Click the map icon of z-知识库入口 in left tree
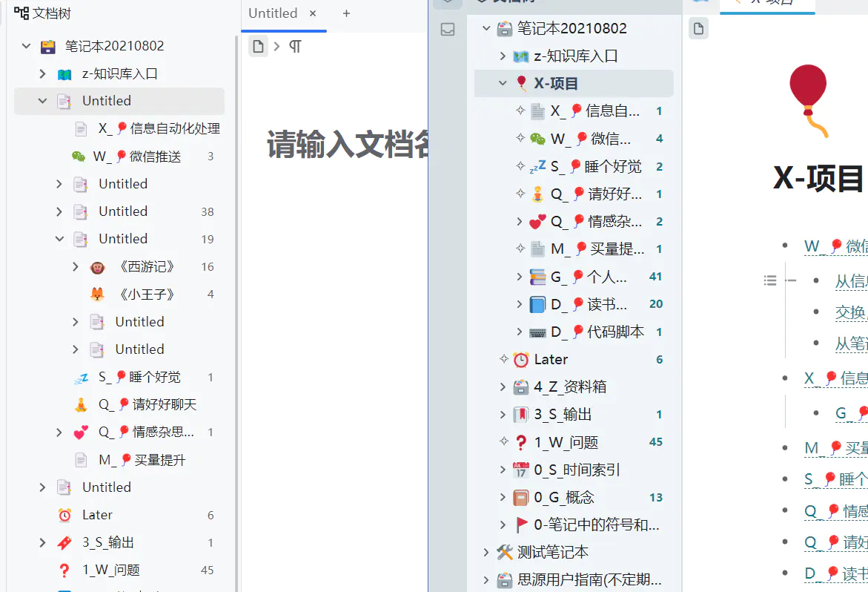Screen dimensions: 868x592 click(x=64, y=74)
